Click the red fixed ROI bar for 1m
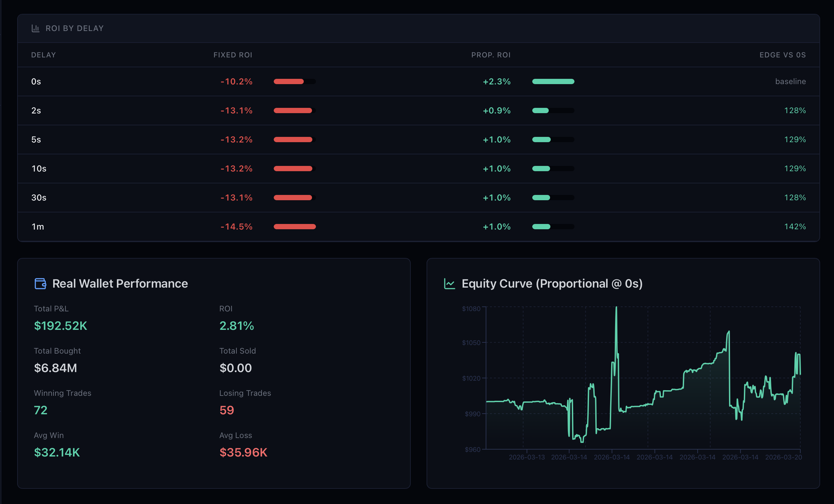The image size is (834, 504). pyautogui.click(x=295, y=227)
